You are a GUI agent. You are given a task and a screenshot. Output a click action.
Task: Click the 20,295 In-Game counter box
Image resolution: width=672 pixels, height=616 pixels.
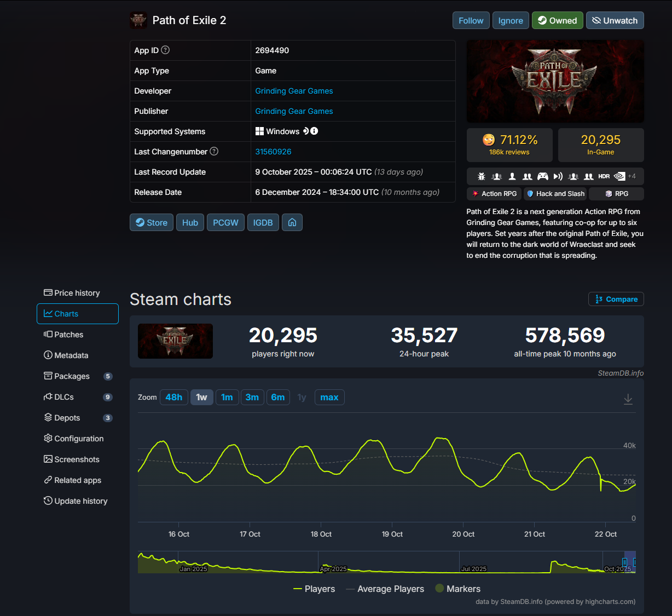(x=601, y=145)
